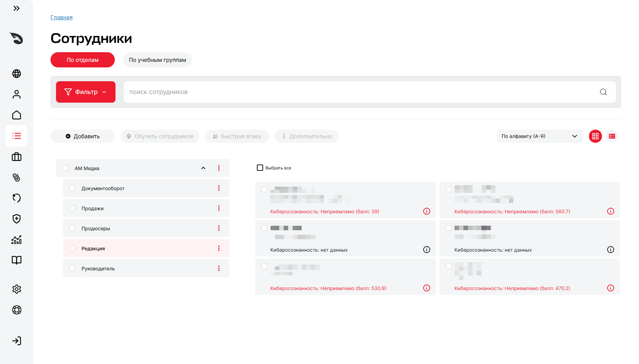Select the Руководитель department row
Screen dimensions: 639x364
[146, 268]
